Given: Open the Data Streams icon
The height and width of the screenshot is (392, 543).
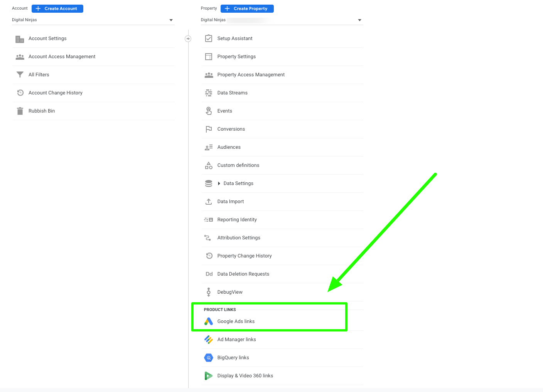Looking at the screenshot, I should [x=209, y=93].
